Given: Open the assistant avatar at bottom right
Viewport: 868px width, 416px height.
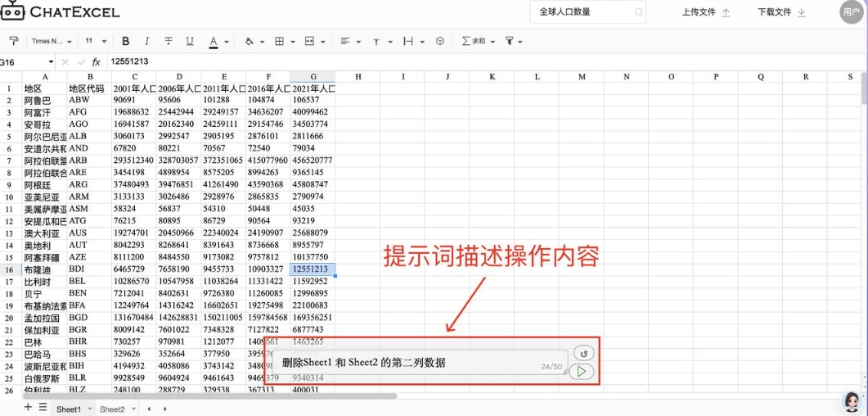Looking at the screenshot, I should 852,401.
